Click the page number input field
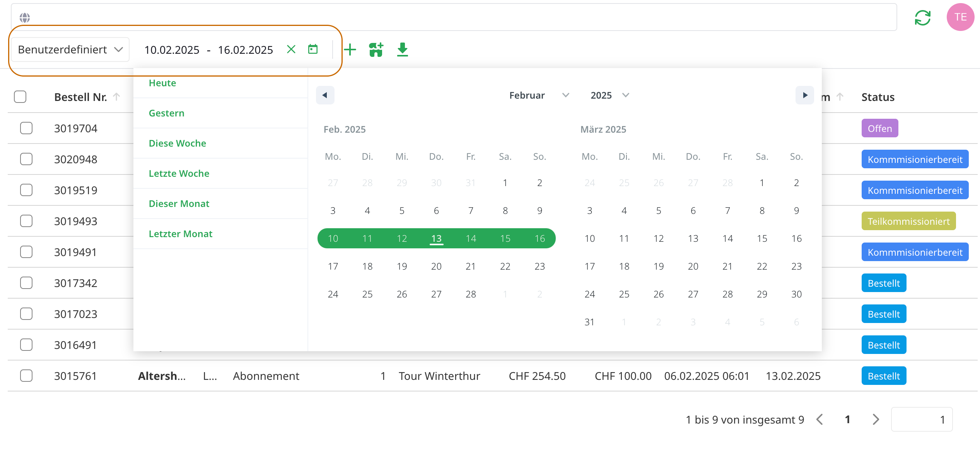The width and height of the screenshot is (980, 458). [x=922, y=419]
